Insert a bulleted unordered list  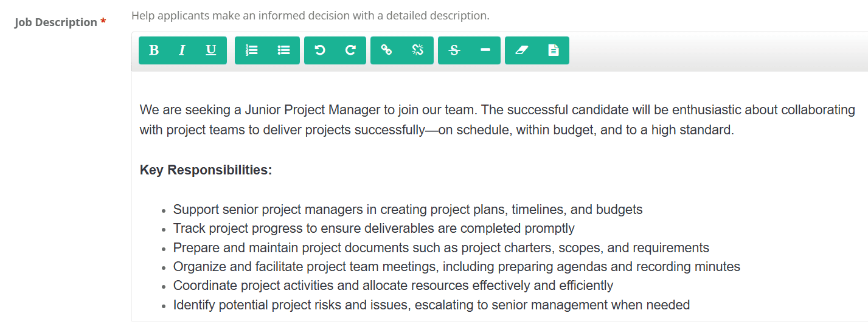tap(283, 50)
